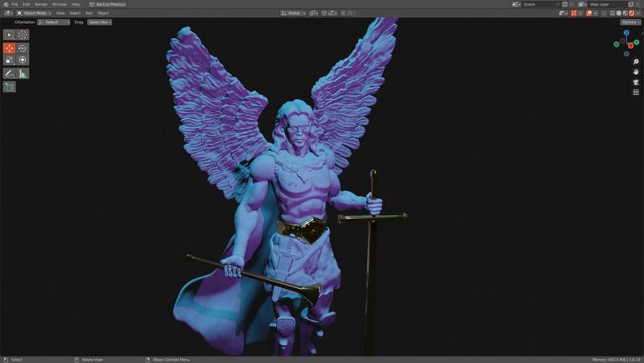This screenshot has width=644, height=363.
Task: Open the Window menu
Action: [x=59, y=4]
